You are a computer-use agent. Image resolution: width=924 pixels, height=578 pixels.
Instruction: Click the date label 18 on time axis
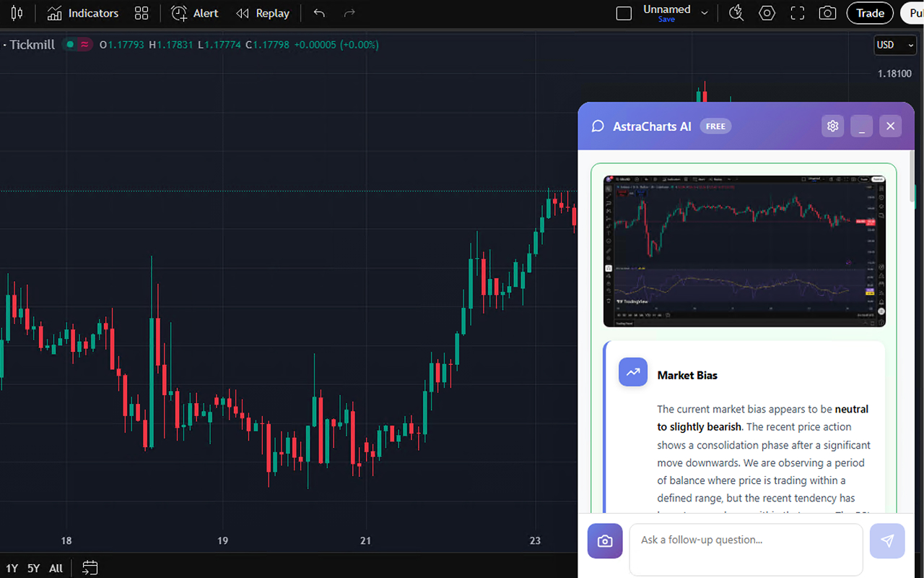(x=66, y=540)
